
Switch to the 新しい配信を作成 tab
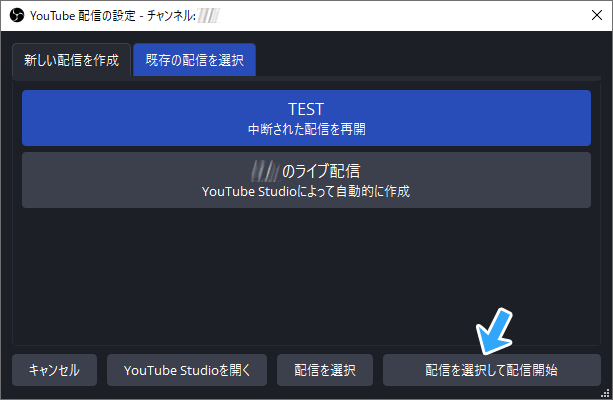click(71, 60)
